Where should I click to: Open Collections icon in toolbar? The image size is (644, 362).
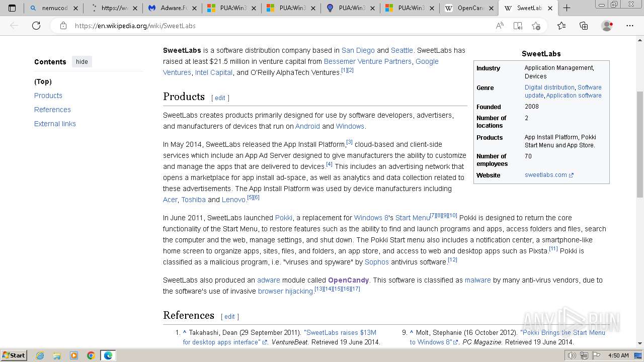[x=584, y=26]
